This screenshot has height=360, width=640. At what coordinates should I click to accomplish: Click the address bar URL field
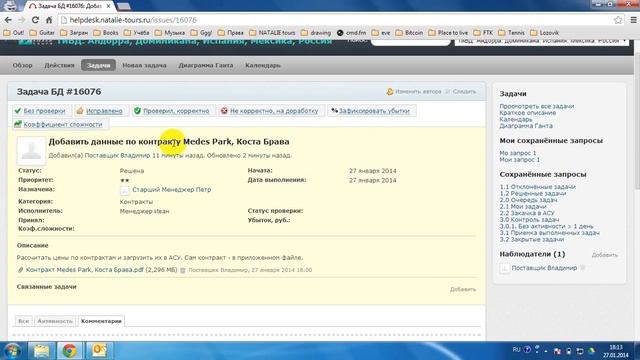[335, 20]
